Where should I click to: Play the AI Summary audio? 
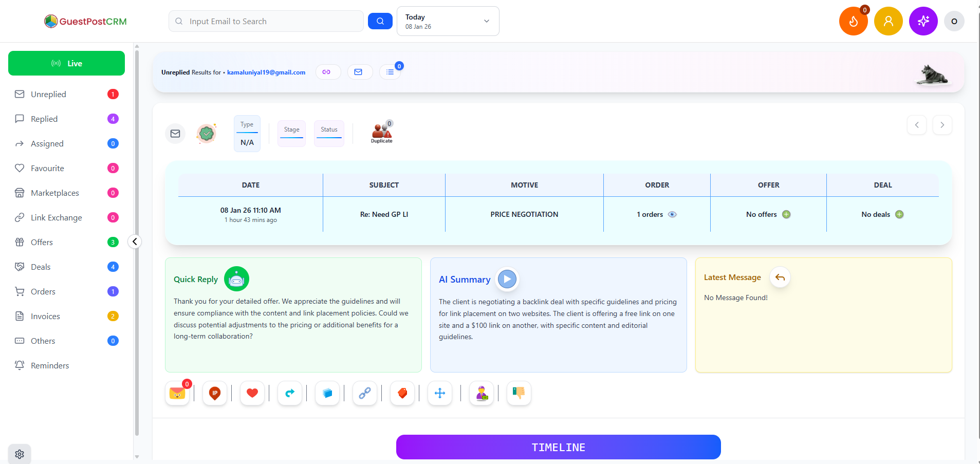(507, 279)
